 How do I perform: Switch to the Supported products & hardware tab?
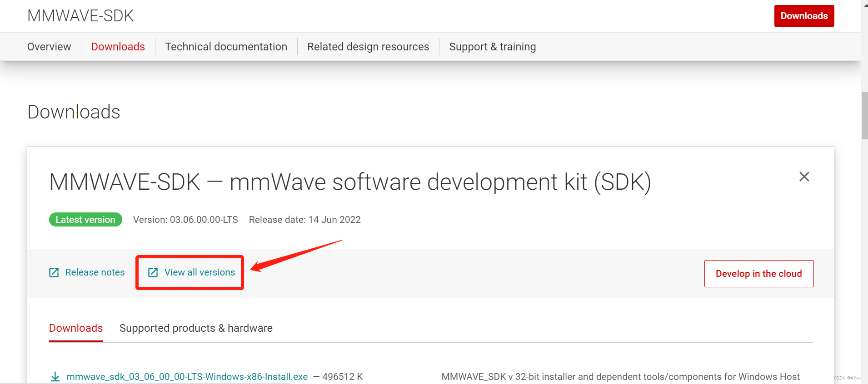[196, 328]
